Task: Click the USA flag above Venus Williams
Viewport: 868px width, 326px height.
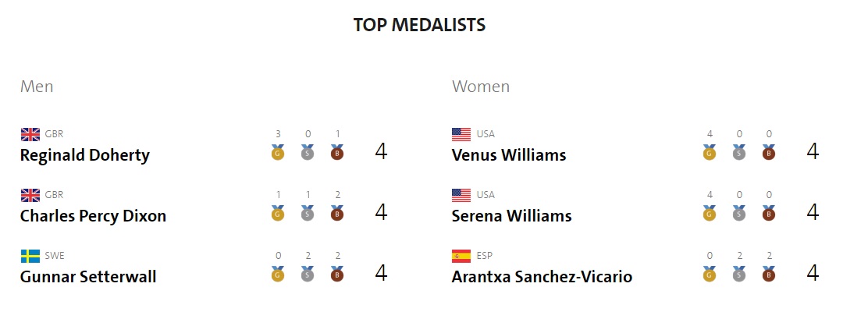Action: (461, 134)
